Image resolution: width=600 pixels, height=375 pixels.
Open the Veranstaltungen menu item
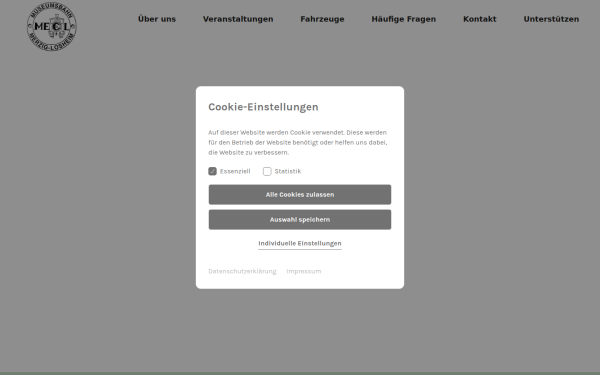pyautogui.click(x=238, y=19)
